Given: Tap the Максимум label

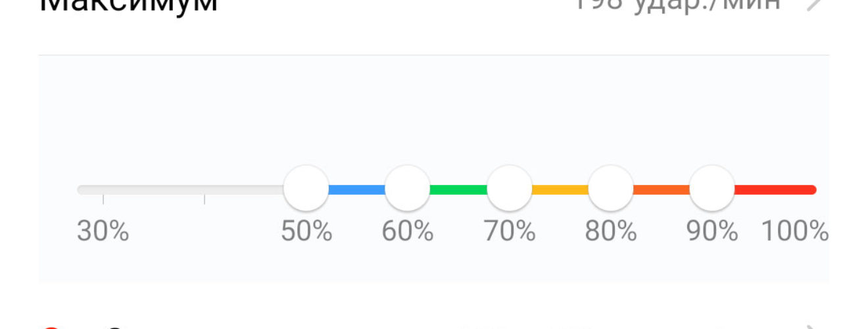Looking at the screenshot, I should tap(129, 5).
